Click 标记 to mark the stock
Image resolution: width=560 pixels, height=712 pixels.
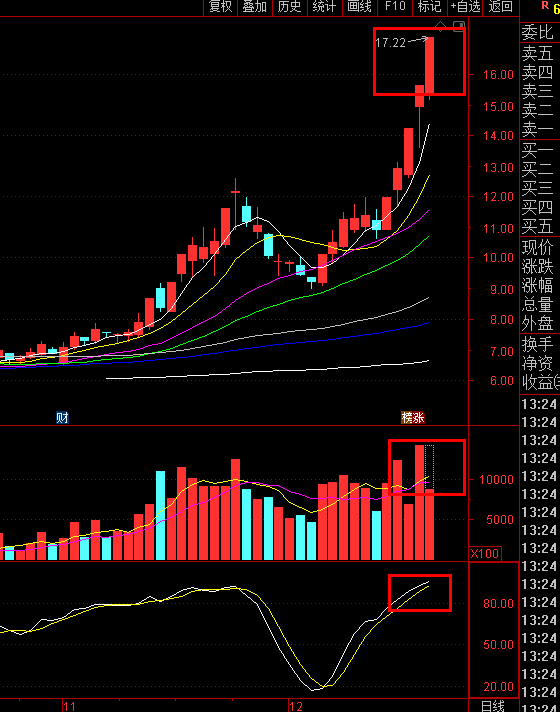point(430,6)
